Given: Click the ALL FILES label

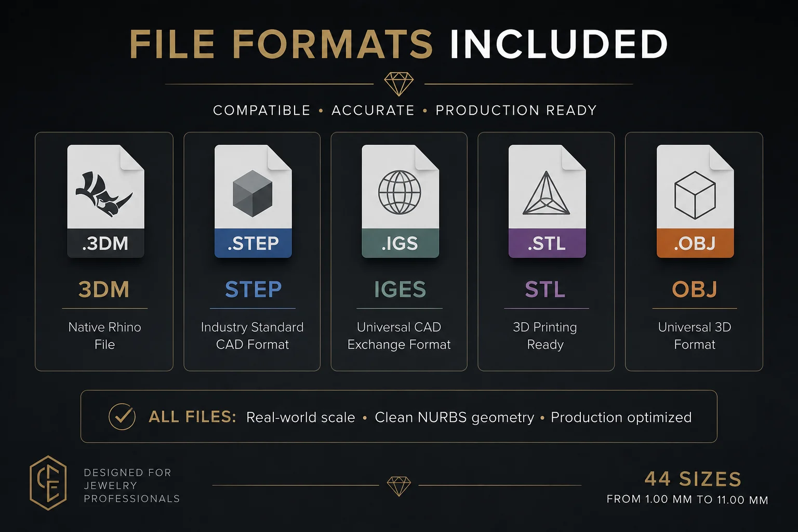Looking at the screenshot, I should point(192,417).
